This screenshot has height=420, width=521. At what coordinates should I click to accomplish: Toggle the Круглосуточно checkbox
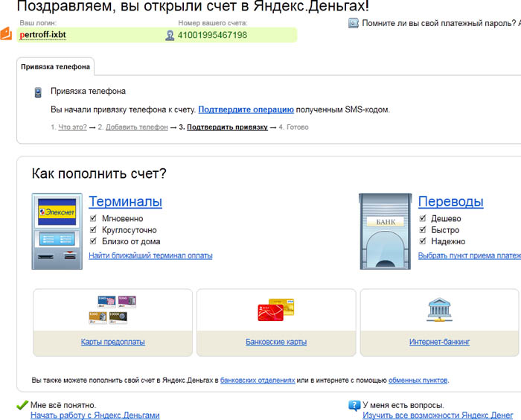[x=93, y=229]
